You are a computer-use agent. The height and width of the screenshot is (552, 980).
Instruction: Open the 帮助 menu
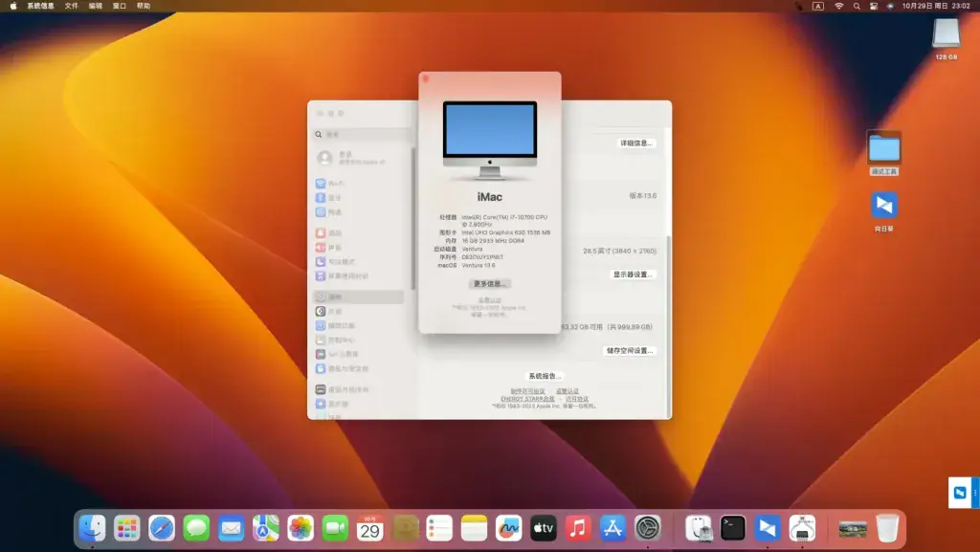click(x=144, y=6)
